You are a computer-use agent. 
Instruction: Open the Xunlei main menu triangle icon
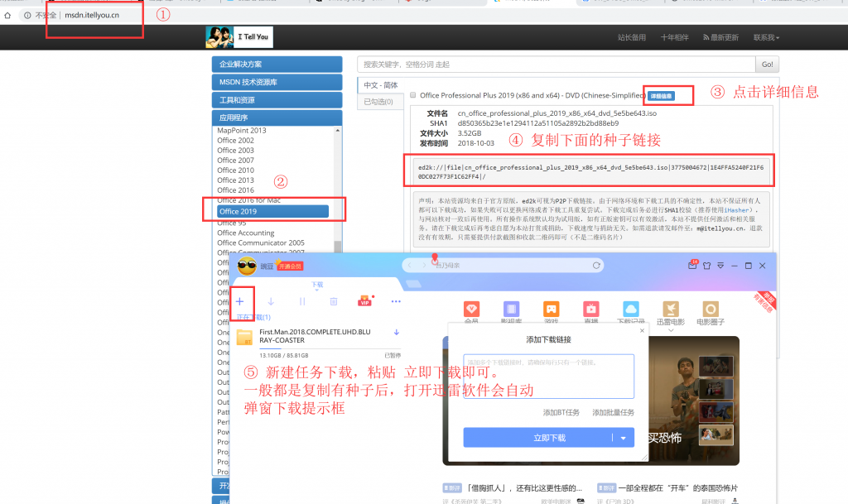click(x=720, y=266)
